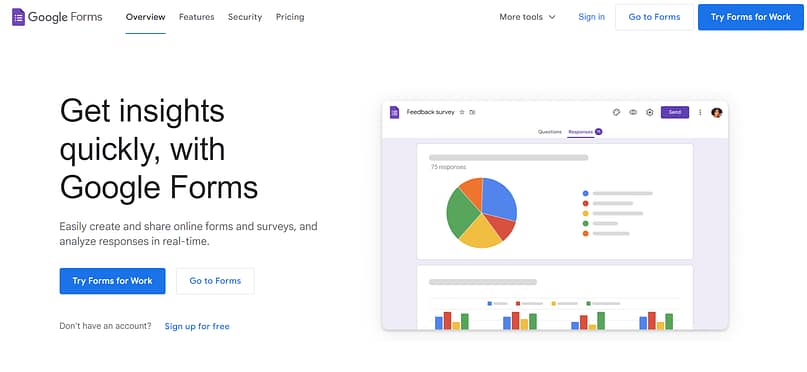Click the 'Get insights quickly' headline
Screen dimensions: 807x372
(159, 149)
